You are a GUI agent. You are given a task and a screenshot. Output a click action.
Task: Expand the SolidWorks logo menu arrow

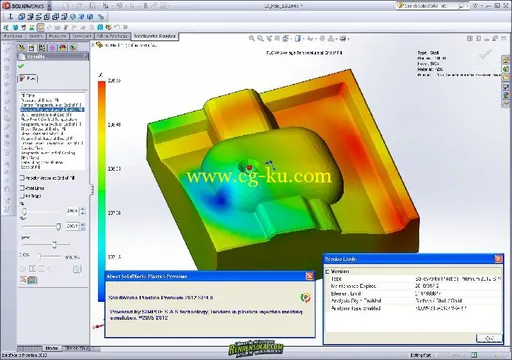(x=49, y=6)
